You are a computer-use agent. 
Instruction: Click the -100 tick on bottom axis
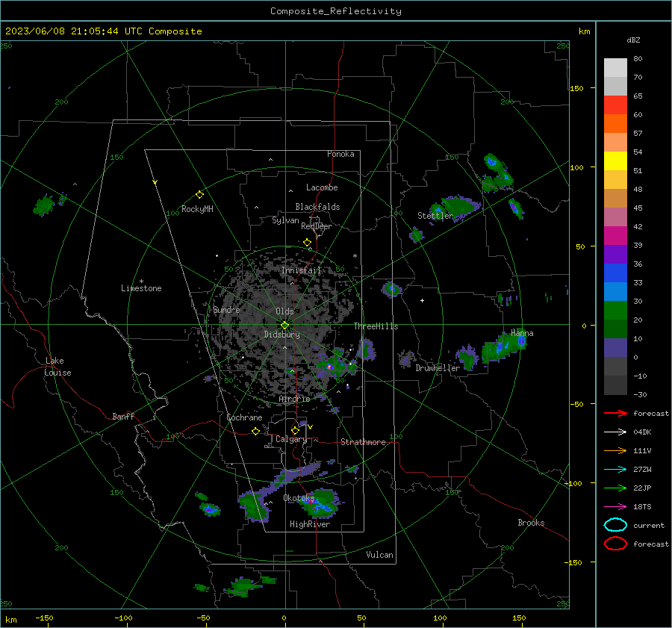tap(123, 618)
